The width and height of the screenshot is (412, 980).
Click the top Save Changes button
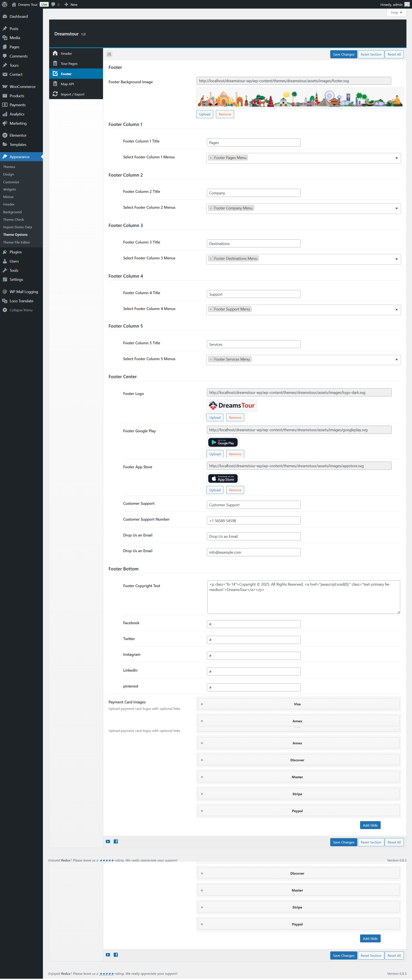343,55
